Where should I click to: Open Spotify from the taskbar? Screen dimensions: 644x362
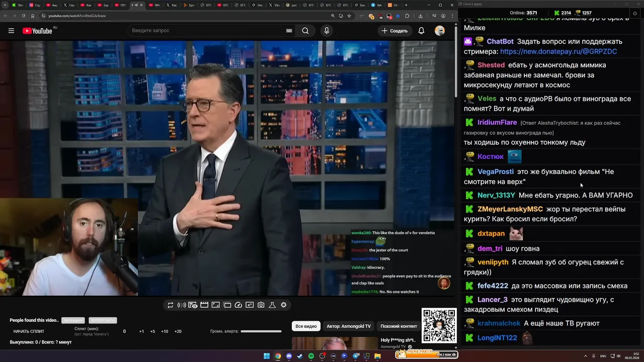[311, 356]
